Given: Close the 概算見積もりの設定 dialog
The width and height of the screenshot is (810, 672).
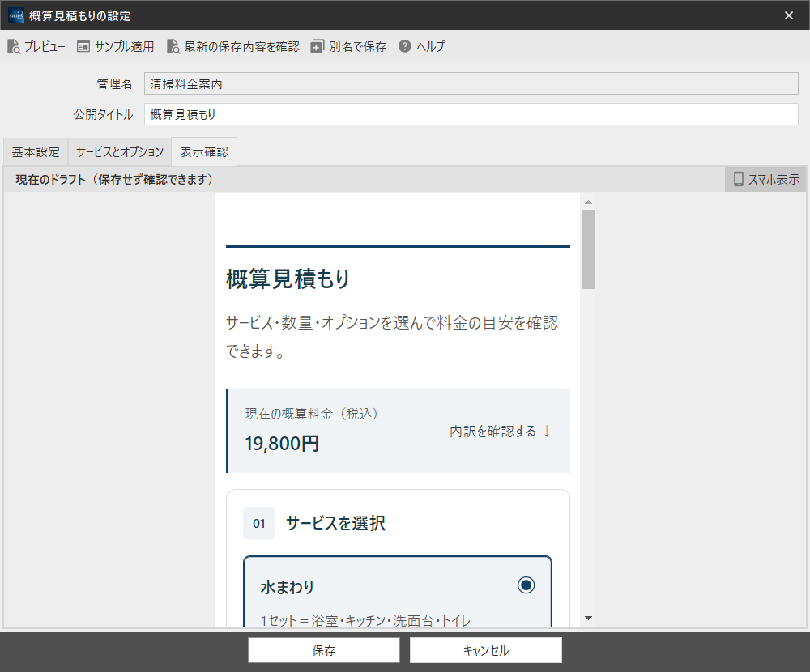Looking at the screenshot, I should (x=789, y=15).
